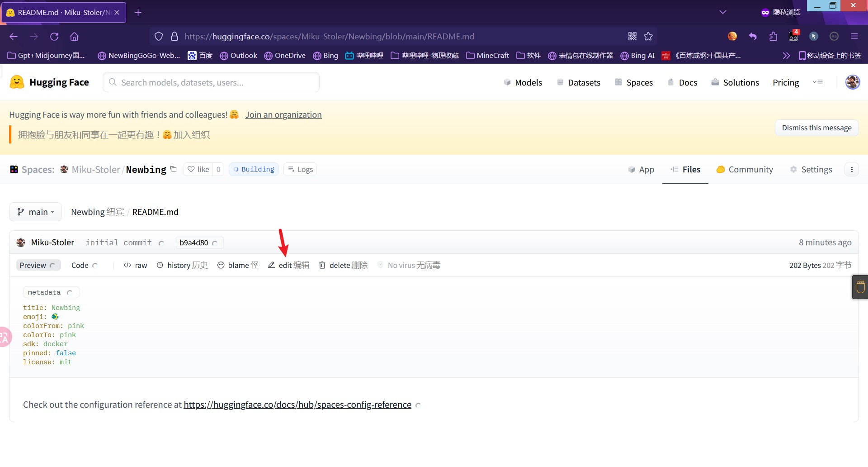This screenshot has height=467, width=868.
Task: Expand the main branch selector
Action: [35, 212]
